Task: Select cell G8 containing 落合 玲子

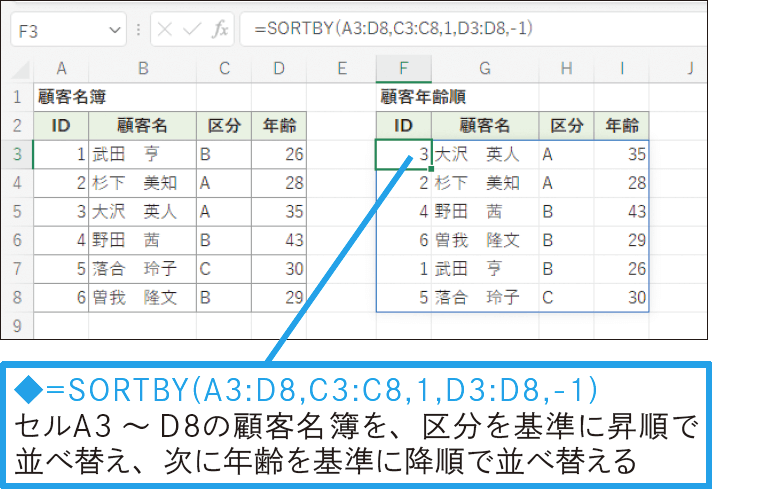Action: 485,298
